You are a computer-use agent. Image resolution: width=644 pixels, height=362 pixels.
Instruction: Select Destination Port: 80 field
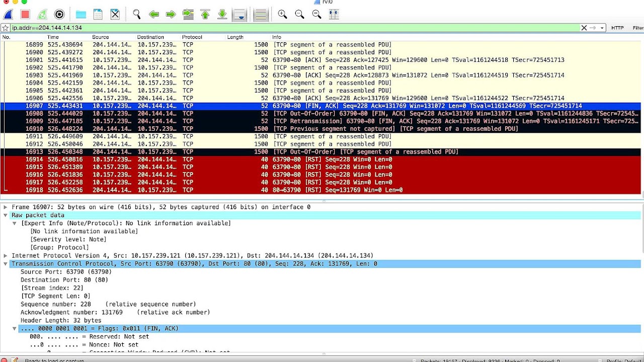click(x=64, y=280)
